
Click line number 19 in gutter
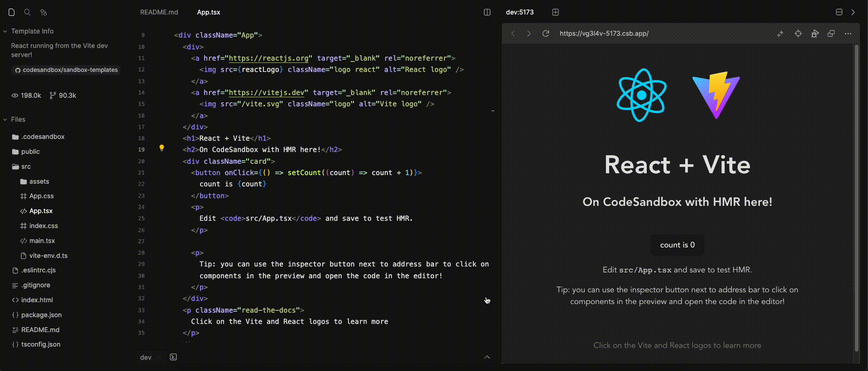click(x=141, y=150)
